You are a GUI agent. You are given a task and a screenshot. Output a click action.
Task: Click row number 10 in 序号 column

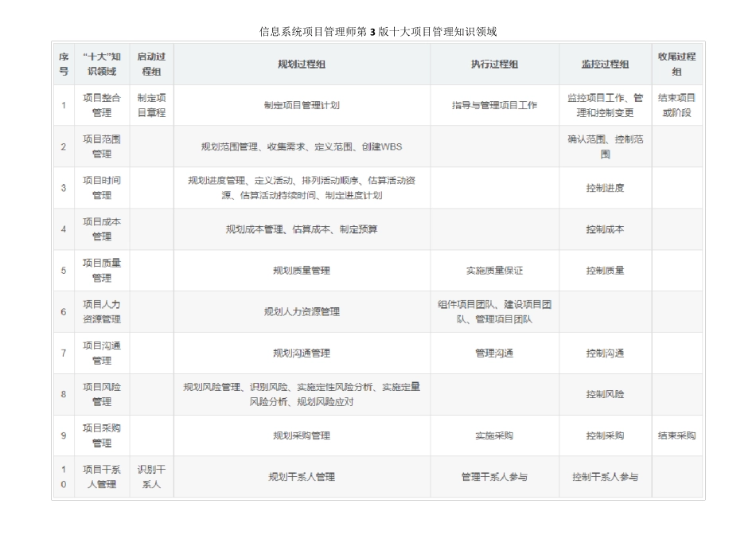click(64, 477)
